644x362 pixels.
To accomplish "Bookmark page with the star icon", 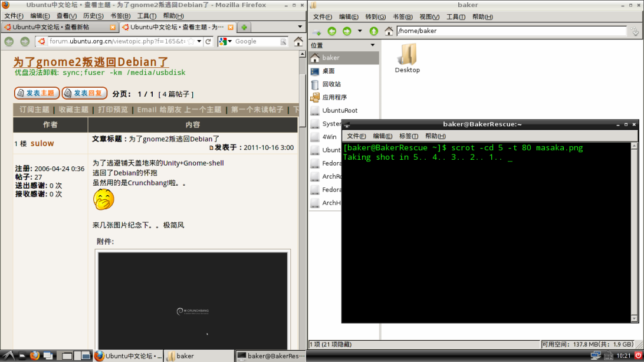I will tap(191, 41).
